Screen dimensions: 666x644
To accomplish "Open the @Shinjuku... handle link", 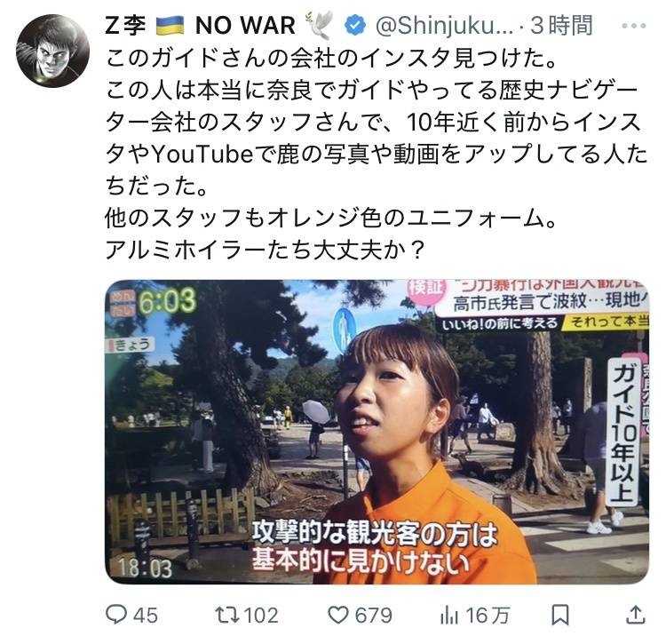I will point(444,26).
